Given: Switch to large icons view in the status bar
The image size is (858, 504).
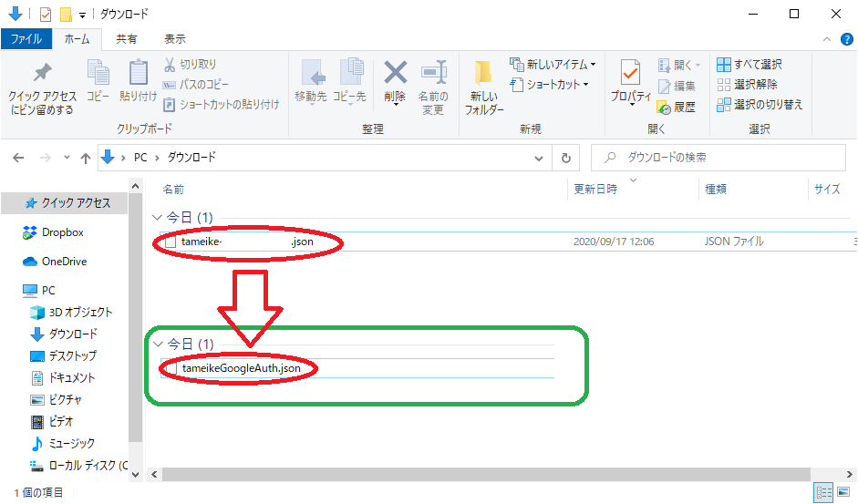Looking at the screenshot, I should click(843, 493).
